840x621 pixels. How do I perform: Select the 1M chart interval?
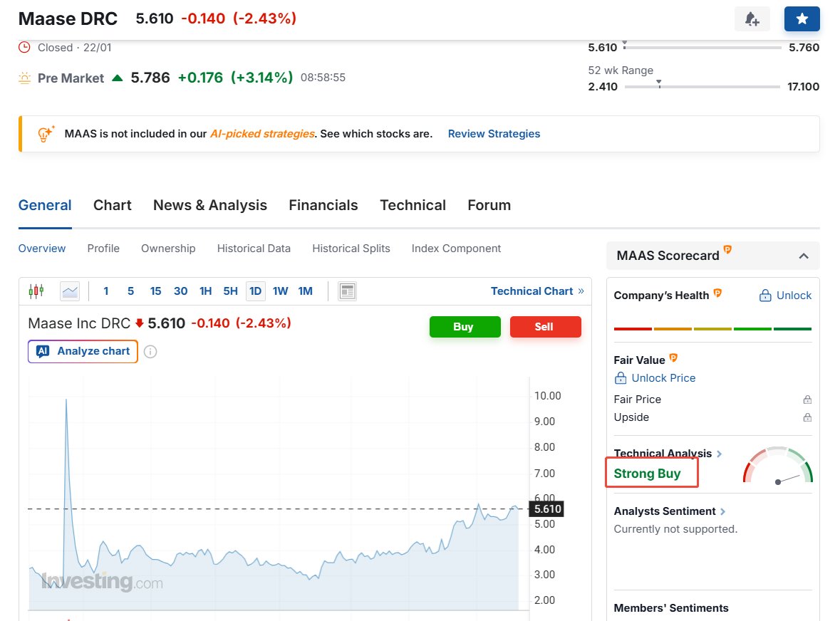(x=306, y=291)
